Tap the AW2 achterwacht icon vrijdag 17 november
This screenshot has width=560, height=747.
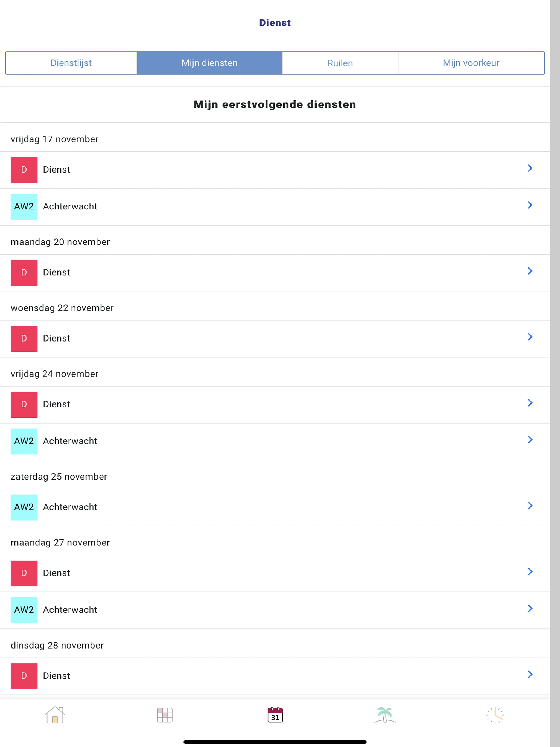click(24, 206)
